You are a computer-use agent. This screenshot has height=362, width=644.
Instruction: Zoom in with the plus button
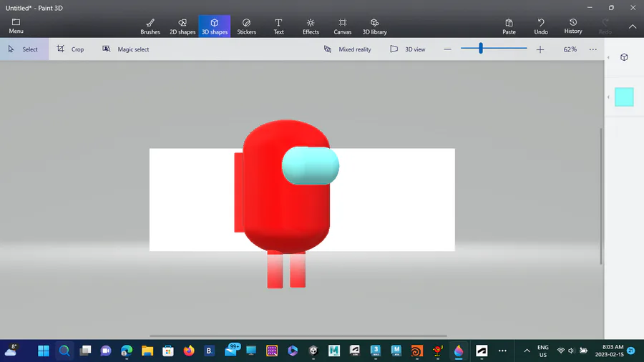[x=540, y=49]
